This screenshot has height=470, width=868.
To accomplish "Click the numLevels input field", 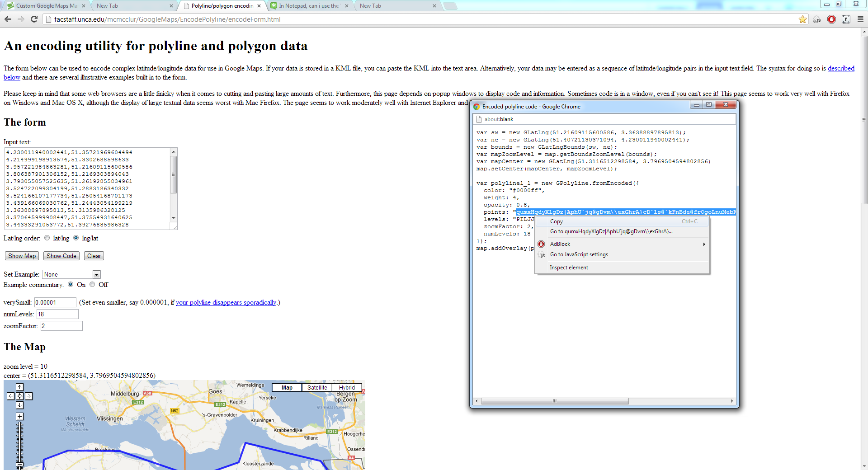I will [57, 314].
